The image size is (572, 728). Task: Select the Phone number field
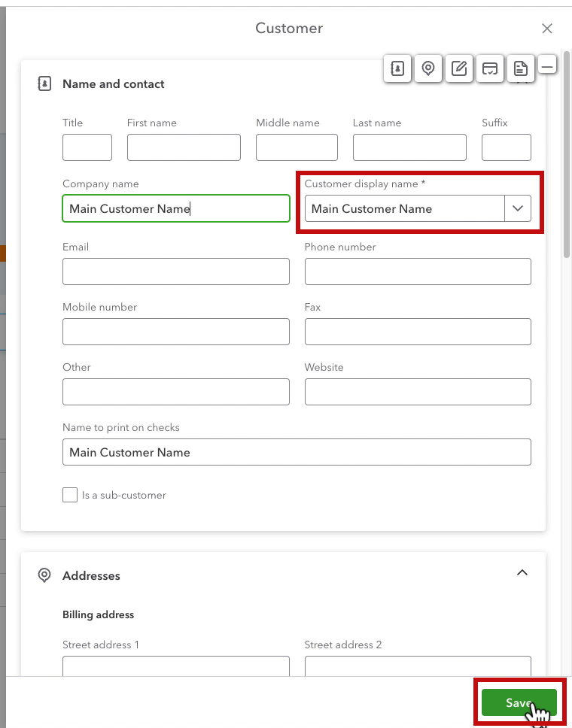pyautogui.click(x=418, y=271)
